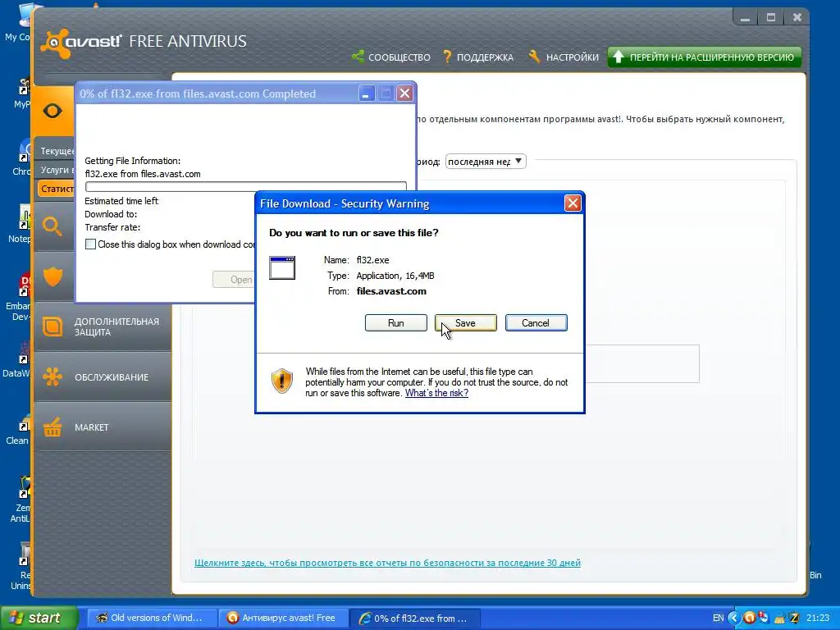This screenshot has height=630, width=840.
Task: Open the Сообщество menu item
Action: pyautogui.click(x=399, y=57)
